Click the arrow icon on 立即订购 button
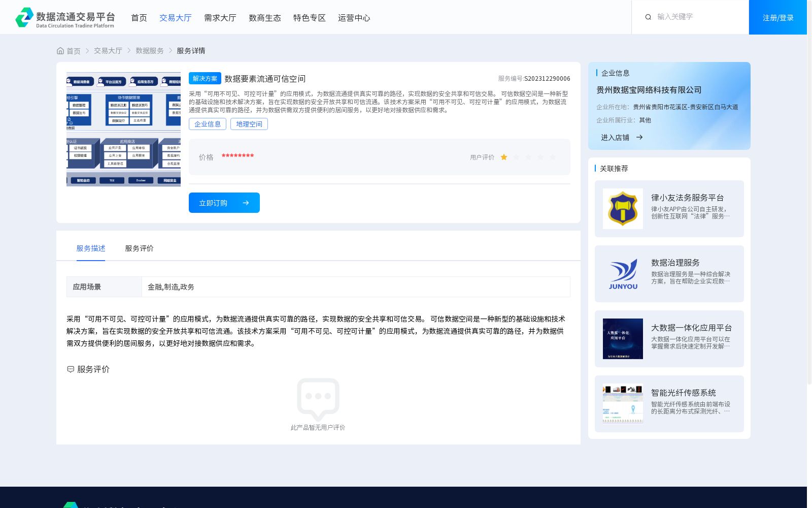Viewport: 812px width, 508px height. pyautogui.click(x=246, y=203)
